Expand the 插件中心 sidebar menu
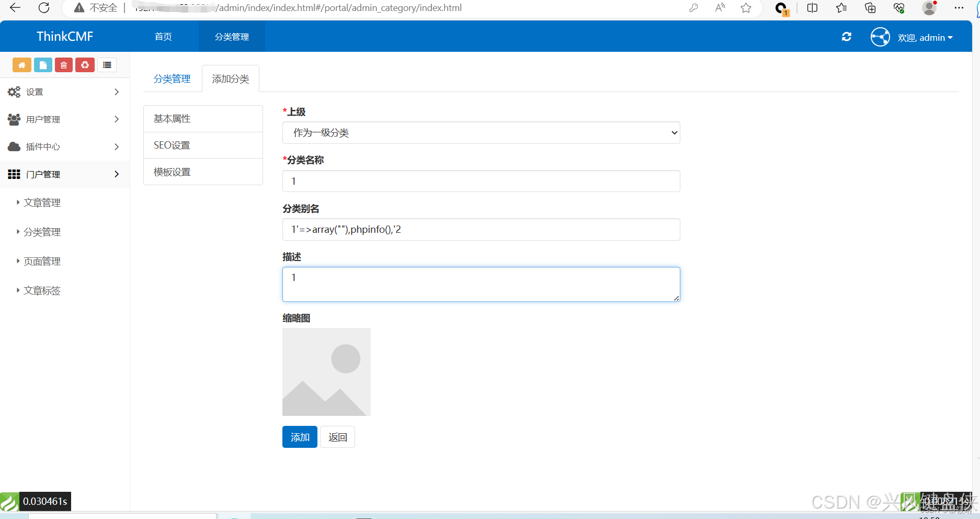The width and height of the screenshot is (980, 519). click(64, 146)
